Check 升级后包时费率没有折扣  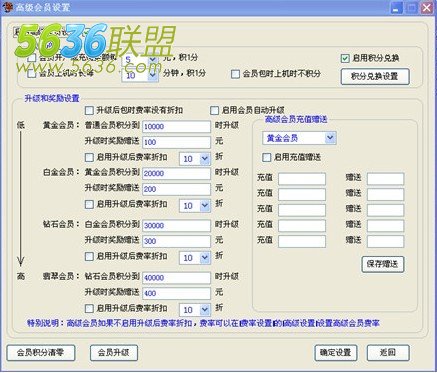[89, 110]
